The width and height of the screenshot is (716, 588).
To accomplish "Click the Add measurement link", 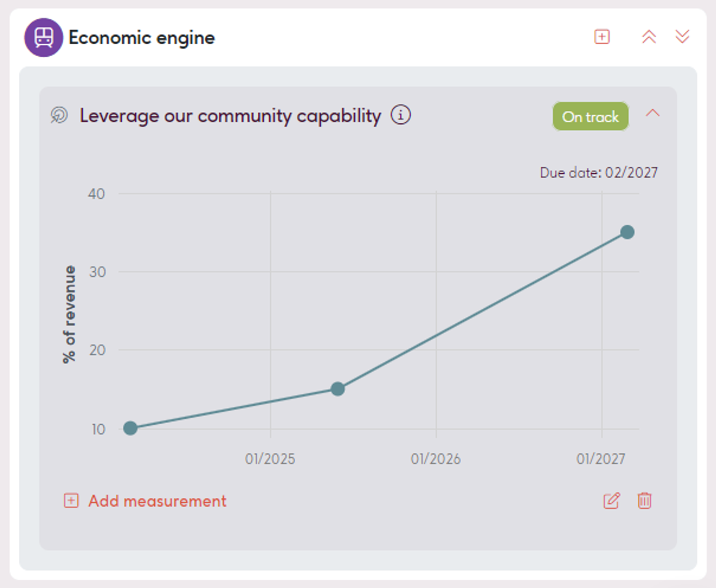I will [157, 501].
